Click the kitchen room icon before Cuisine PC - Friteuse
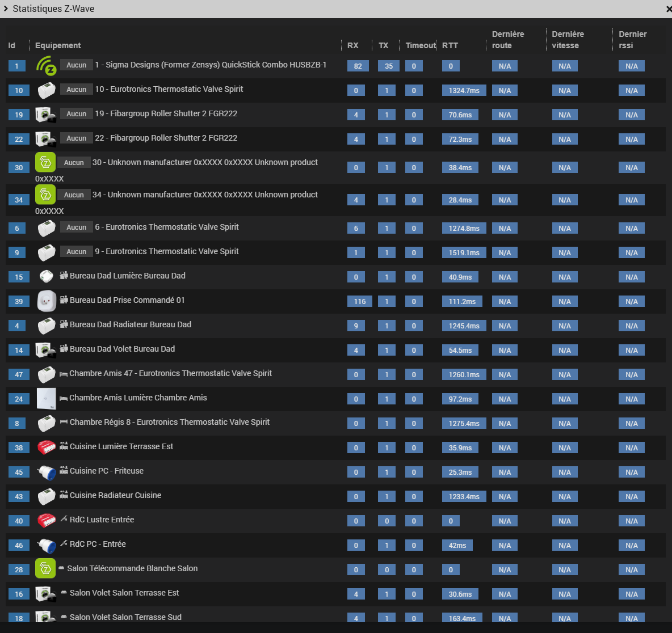Viewport: 672px width, 633px height. point(64,470)
